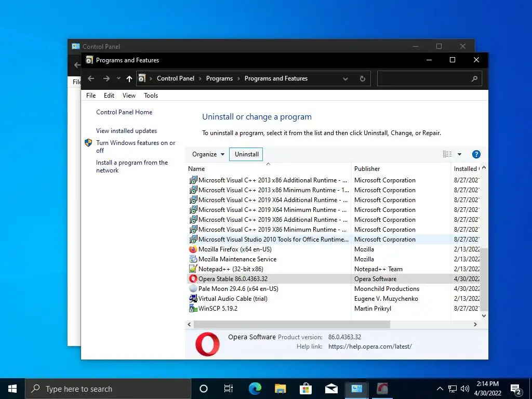Click the search box in Programs and Features
The height and width of the screenshot is (399, 532).
tap(430, 79)
